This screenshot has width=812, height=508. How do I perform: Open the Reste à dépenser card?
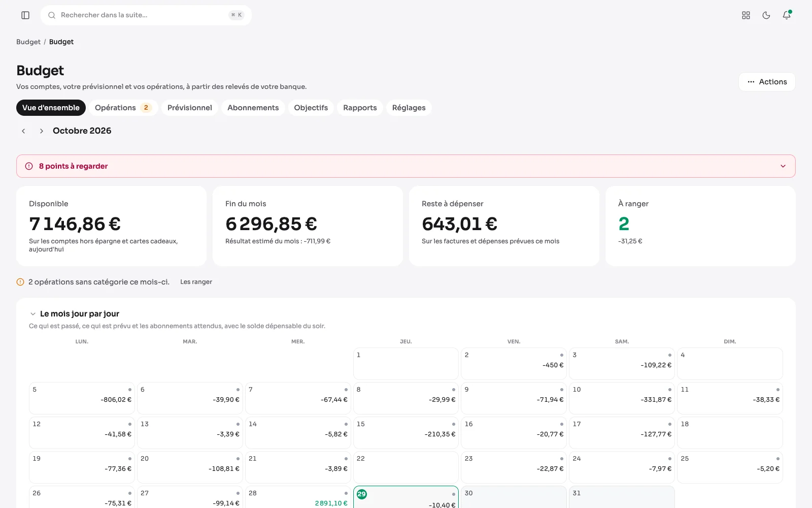coord(504,226)
